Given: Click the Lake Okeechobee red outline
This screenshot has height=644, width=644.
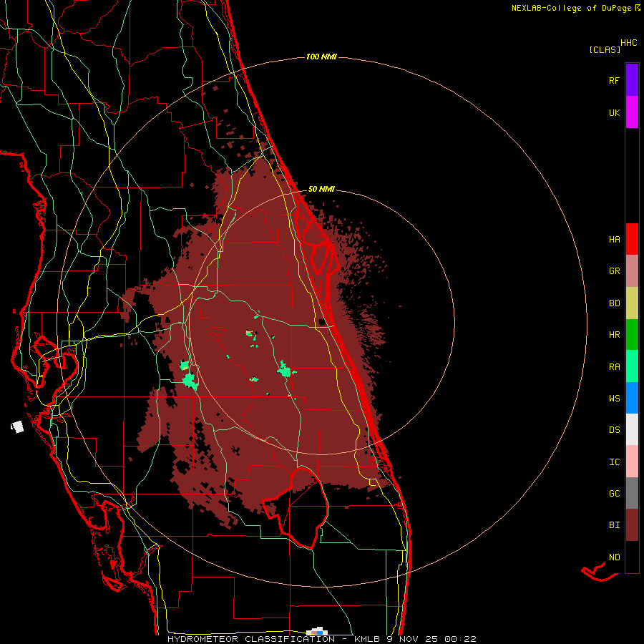Looking at the screenshot, I should tap(296, 508).
